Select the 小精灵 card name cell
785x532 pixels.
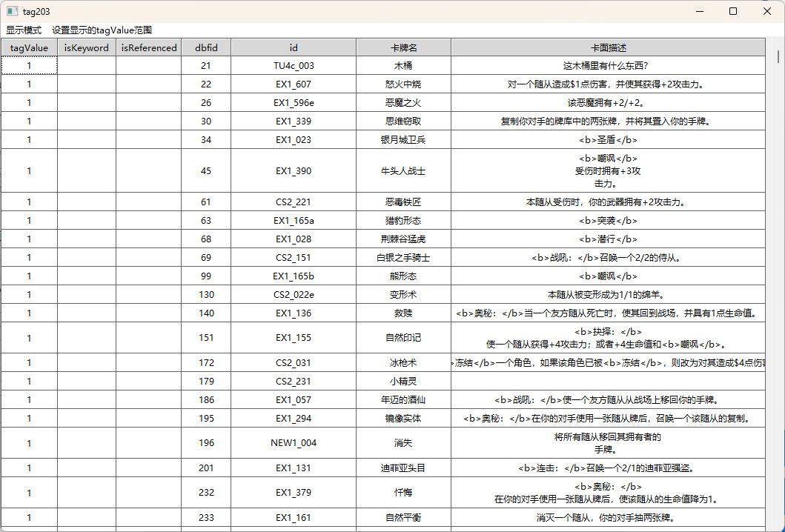click(x=403, y=381)
